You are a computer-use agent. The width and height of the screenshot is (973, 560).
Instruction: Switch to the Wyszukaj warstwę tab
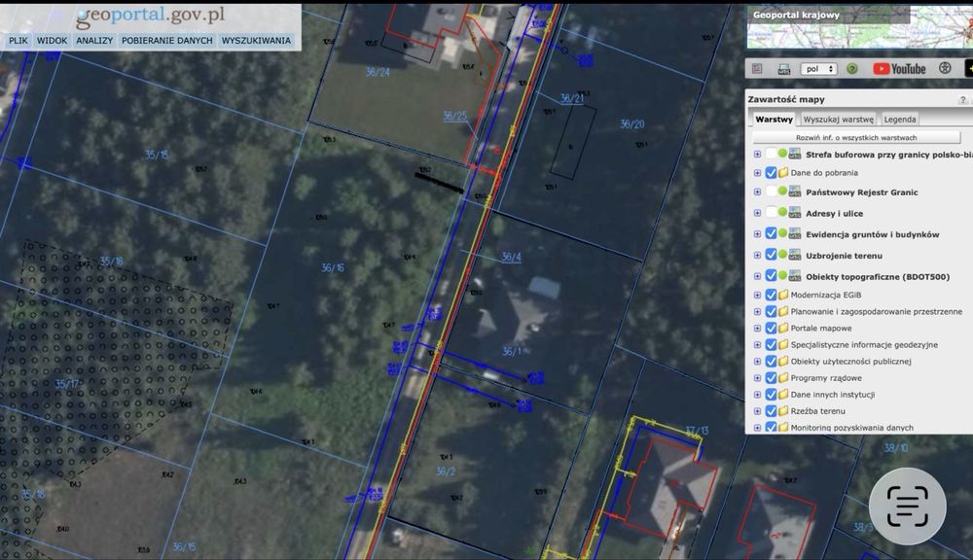[x=838, y=119]
